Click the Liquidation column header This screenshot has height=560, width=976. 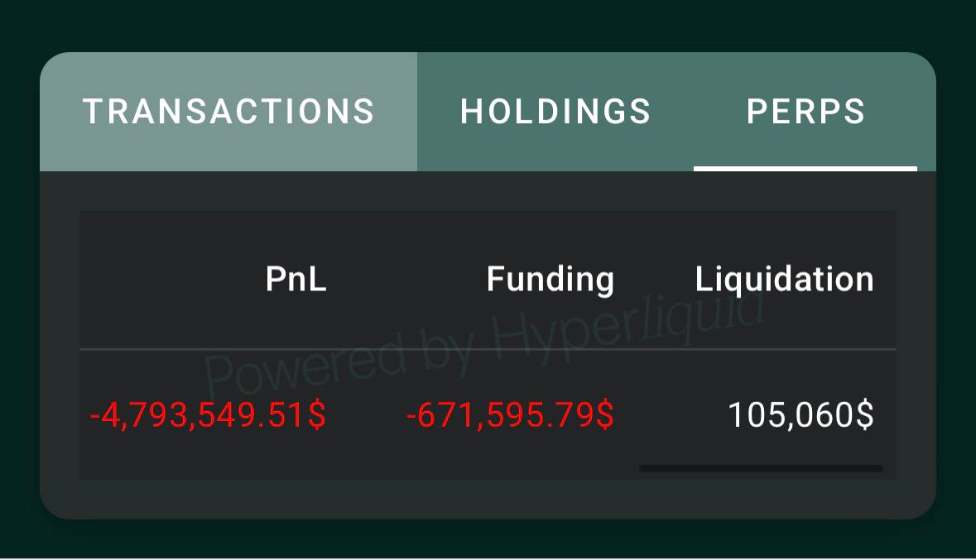pyautogui.click(x=784, y=280)
